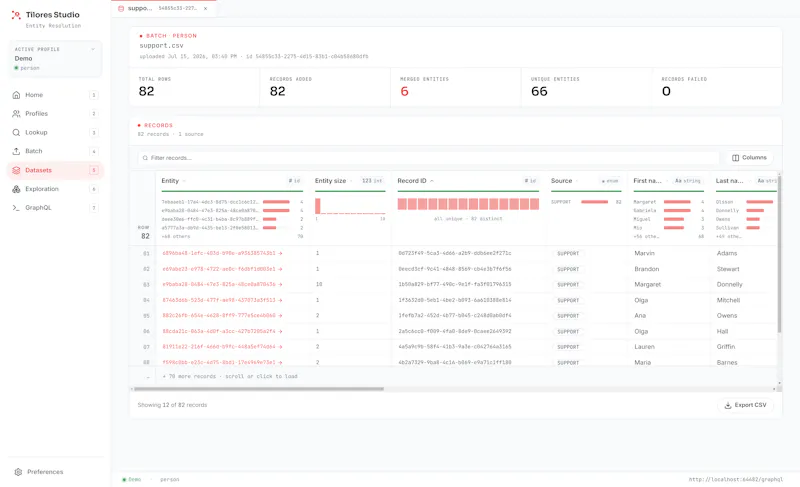The width and height of the screenshot is (800, 487).
Task: Click the Entity size histogram bar
Action: click(318, 206)
